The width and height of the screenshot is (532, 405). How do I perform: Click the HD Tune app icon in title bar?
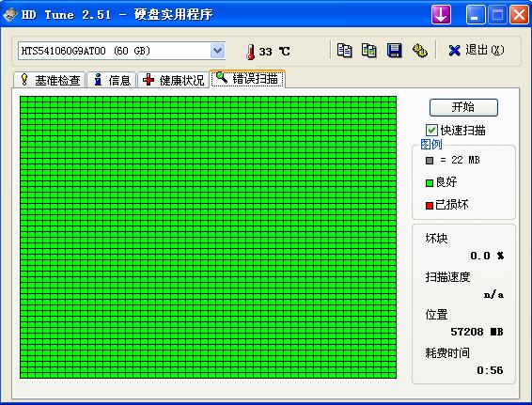[9, 14]
